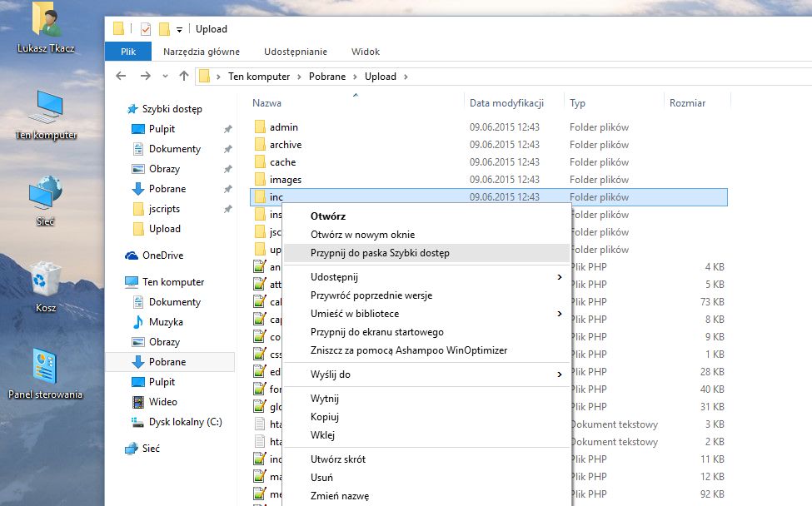
Task: Open the Sieć desktop network icon
Action: [45, 193]
